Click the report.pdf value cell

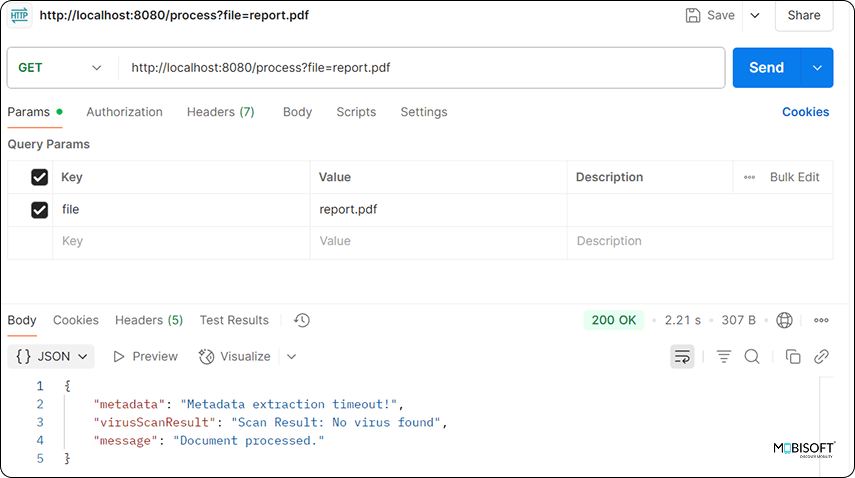[438, 210]
